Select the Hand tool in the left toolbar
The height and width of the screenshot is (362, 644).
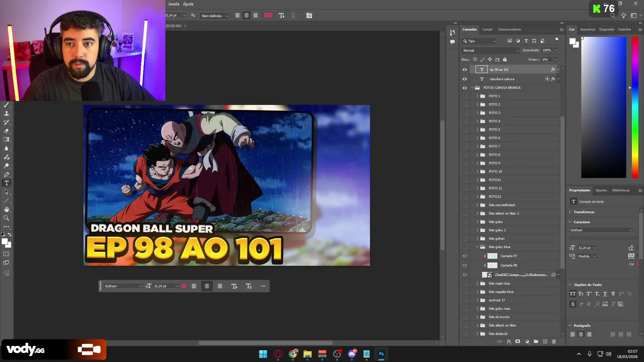click(x=7, y=209)
